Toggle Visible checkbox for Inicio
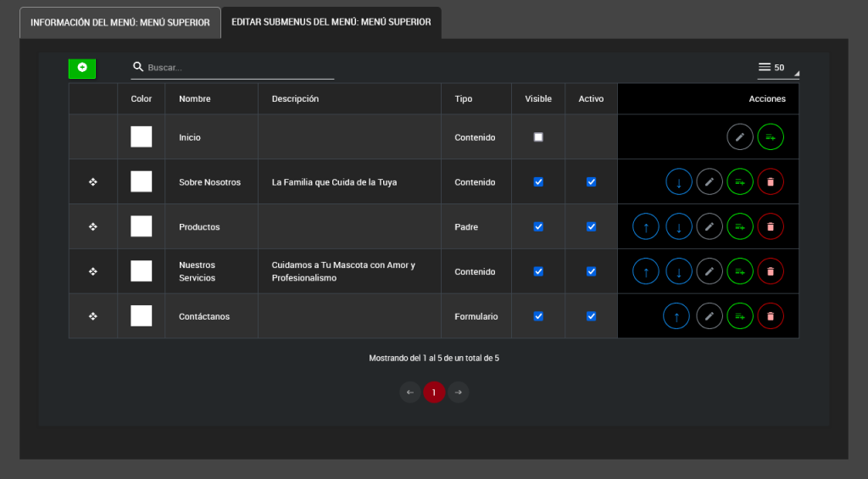868x479 pixels. 538,137
